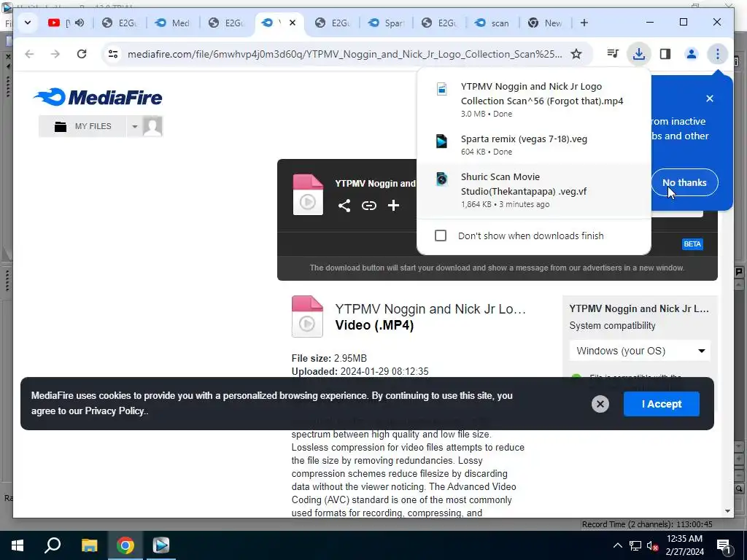
Task: Reload the MediaFire page
Action: (x=82, y=54)
